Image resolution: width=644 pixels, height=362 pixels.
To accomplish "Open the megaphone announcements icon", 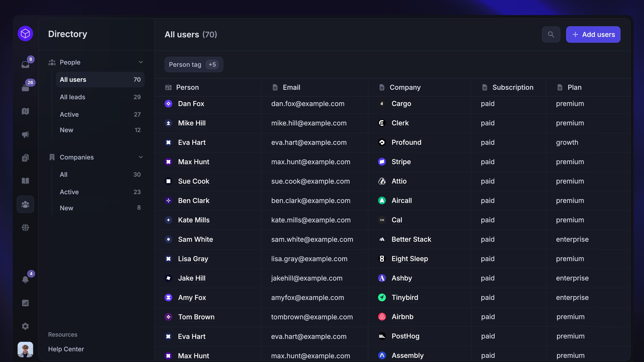I will (25, 134).
